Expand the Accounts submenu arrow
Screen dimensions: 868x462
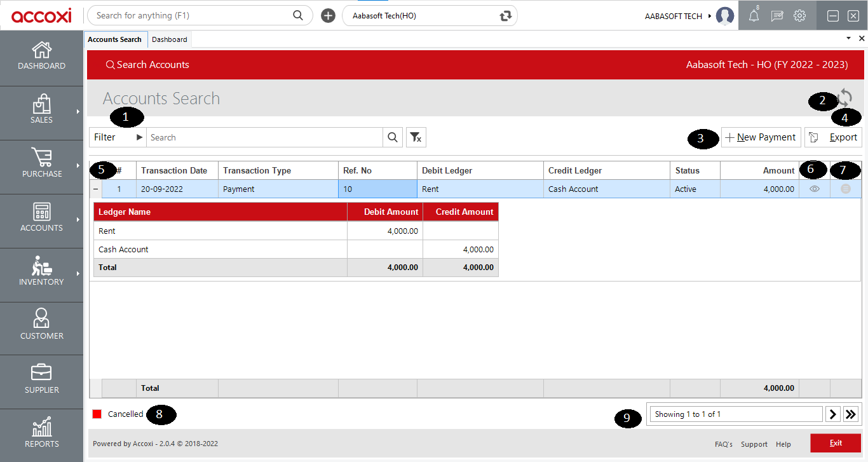click(78, 220)
